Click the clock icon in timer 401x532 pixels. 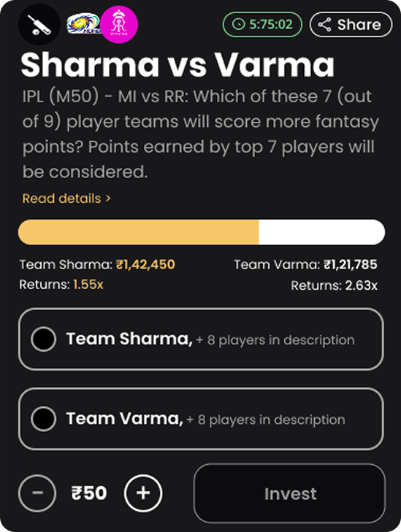(238, 24)
